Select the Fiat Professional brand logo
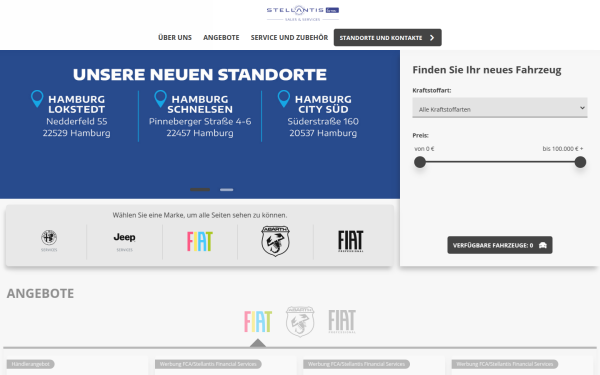The height and width of the screenshot is (375, 600). (351, 241)
